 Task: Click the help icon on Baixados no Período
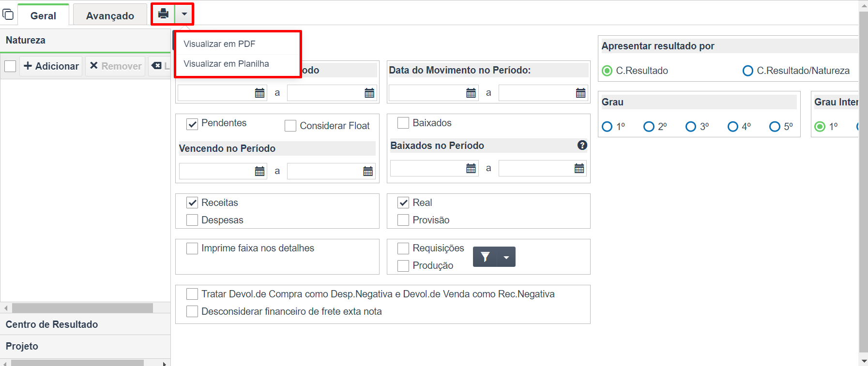tap(582, 145)
